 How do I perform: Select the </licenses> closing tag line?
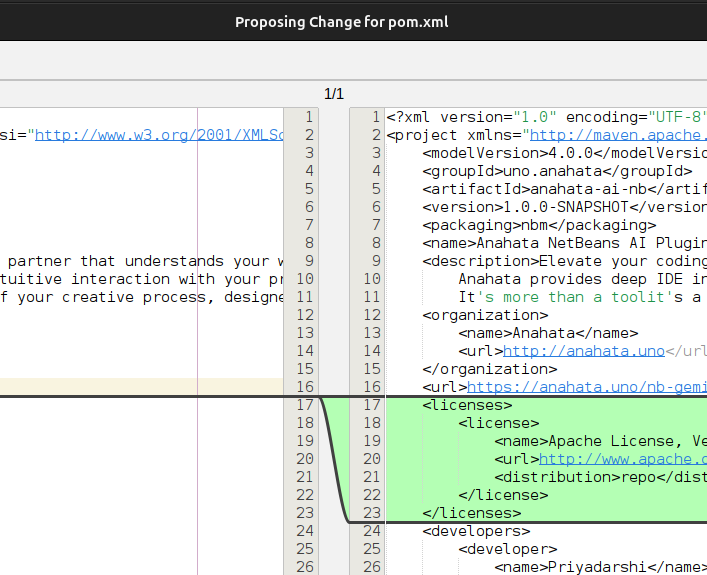pyautogui.click(x=472, y=513)
